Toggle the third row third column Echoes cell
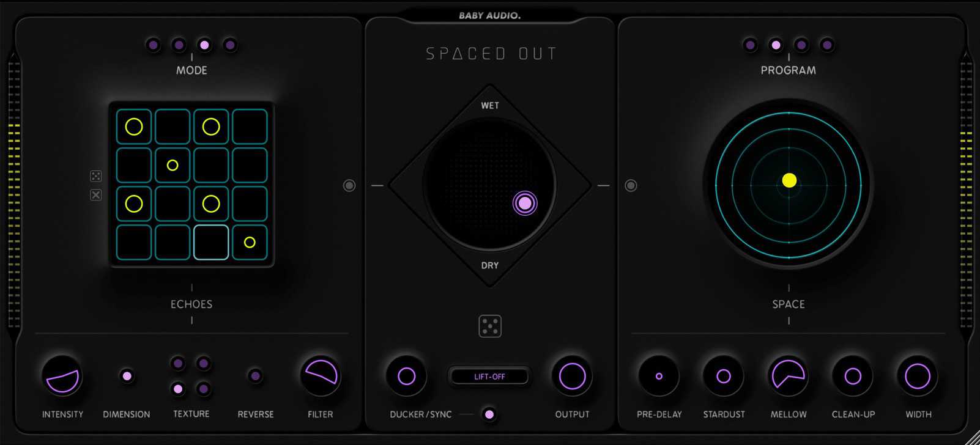This screenshot has height=445, width=980. (x=211, y=204)
